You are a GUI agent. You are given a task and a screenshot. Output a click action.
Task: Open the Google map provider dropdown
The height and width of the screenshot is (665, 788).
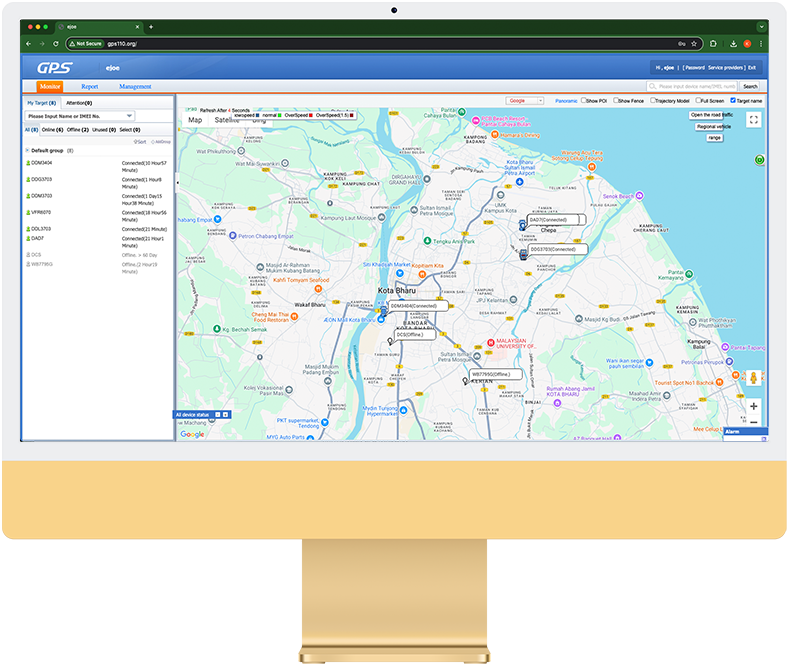(525, 101)
